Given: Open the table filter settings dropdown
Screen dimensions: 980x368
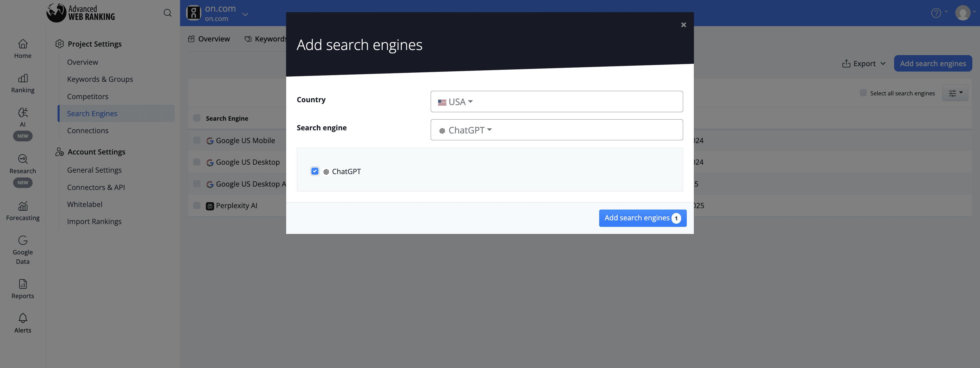Looking at the screenshot, I should tap(955, 93).
